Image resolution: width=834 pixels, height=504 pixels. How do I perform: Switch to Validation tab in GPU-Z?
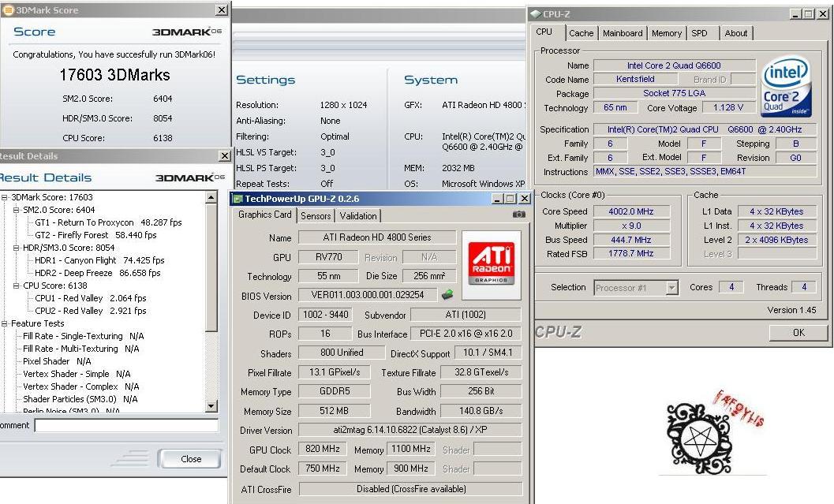coord(358,216)
